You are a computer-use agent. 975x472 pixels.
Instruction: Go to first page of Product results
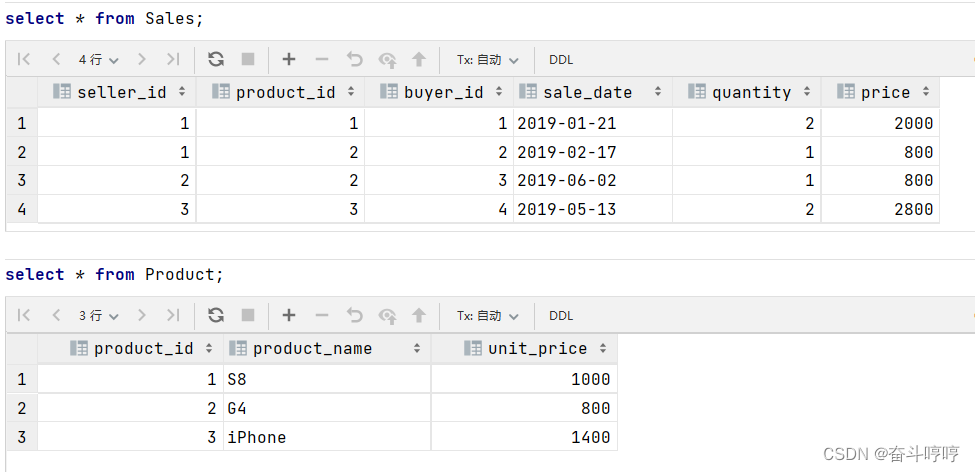click(x=24, y=315)
